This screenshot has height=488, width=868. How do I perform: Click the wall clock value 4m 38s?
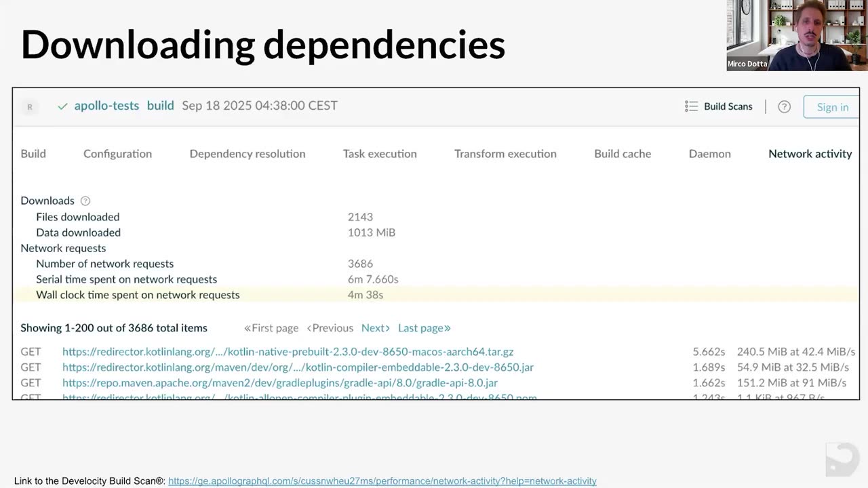coord(366,295)
